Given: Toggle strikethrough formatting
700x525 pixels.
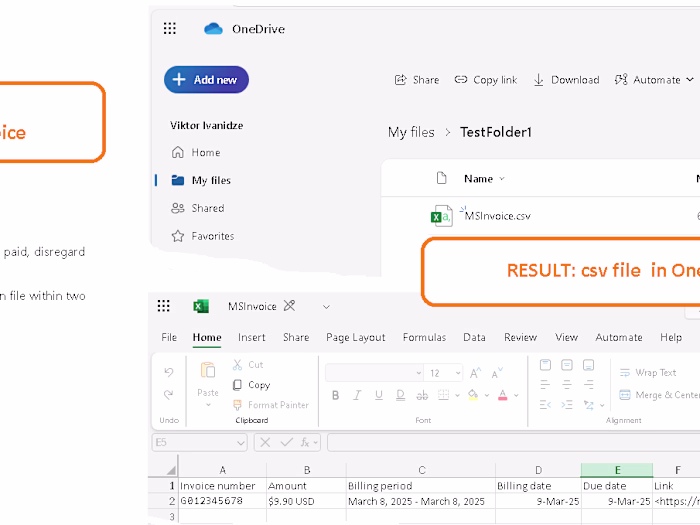Looking at the screenshot, I should tap(422, 396).
